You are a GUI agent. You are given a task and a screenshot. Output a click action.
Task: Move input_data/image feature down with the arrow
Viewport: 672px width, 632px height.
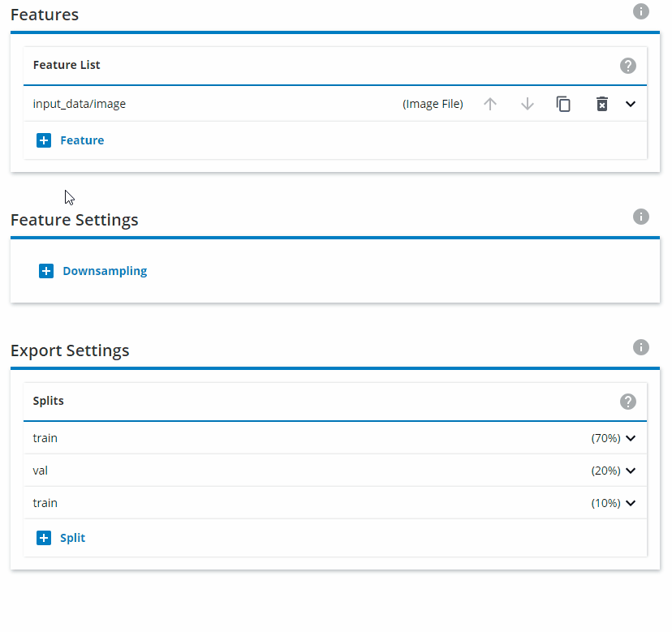(528, 104)
